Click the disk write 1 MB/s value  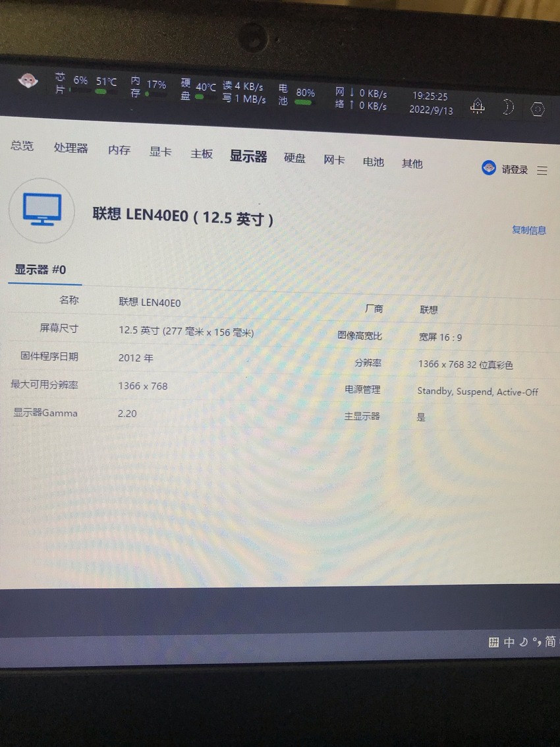[x=250, y=99]
